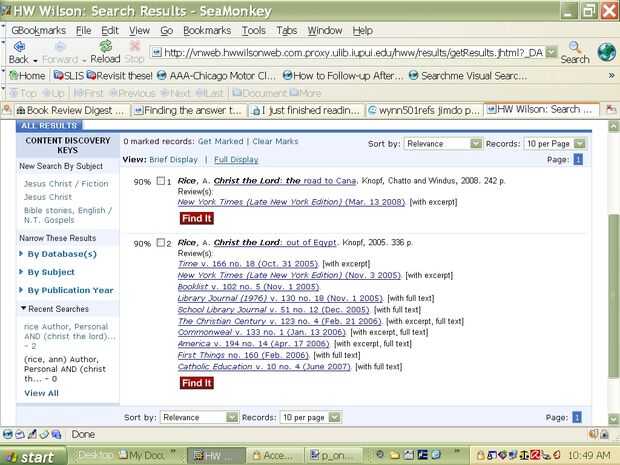Click the Back navigation arrow icon
This screenshot has height=465, width=620.
click(x=19, y=47)
